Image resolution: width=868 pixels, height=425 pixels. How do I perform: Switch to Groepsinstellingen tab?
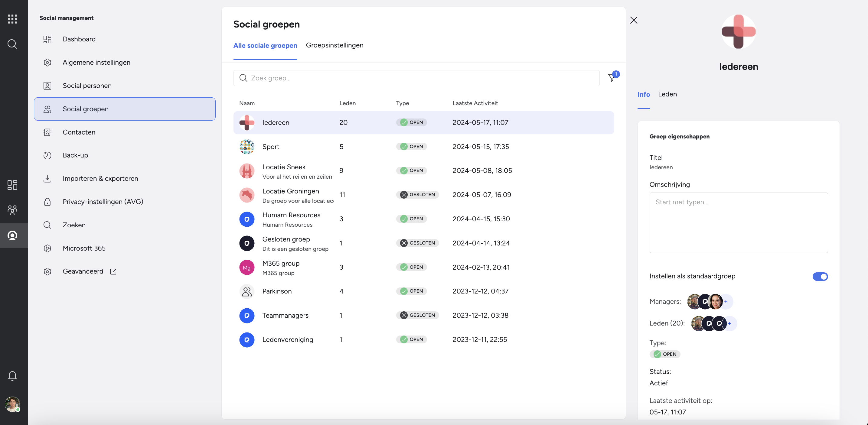[x=334, y=45]
